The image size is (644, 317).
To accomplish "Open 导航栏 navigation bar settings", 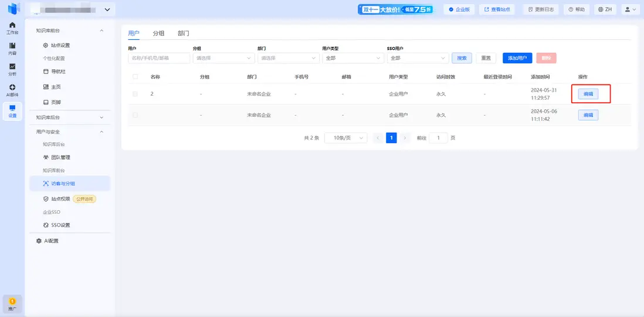I will [54, 72].
